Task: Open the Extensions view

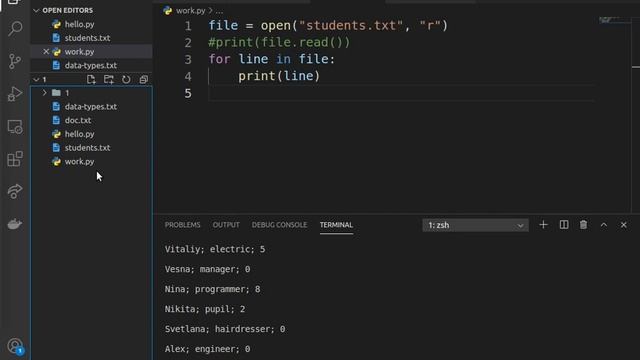Action: 15,159
